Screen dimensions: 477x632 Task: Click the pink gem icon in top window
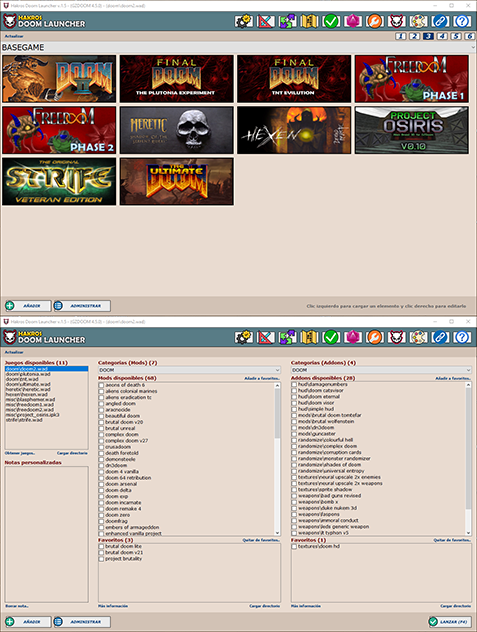pos(353,21)
